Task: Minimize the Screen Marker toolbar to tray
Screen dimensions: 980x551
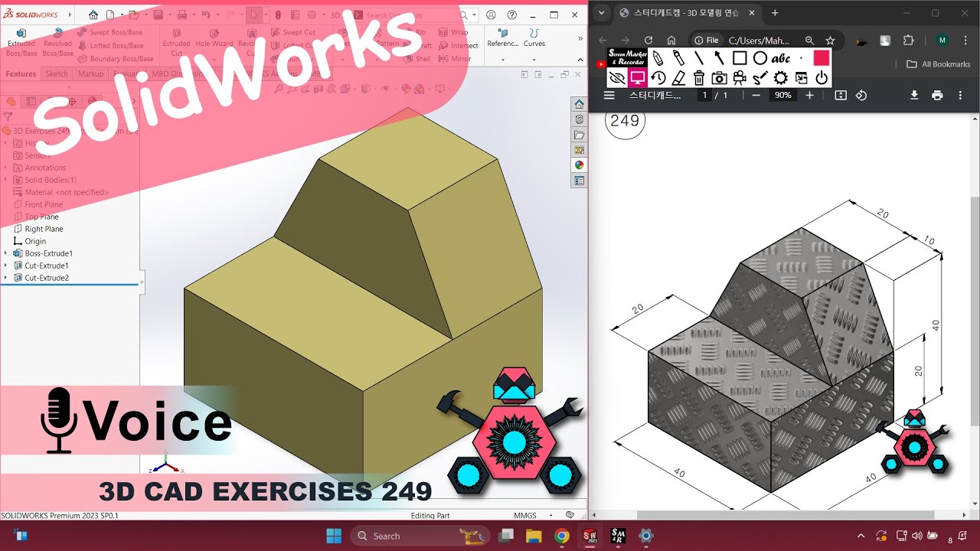Action: pos(801,78)
